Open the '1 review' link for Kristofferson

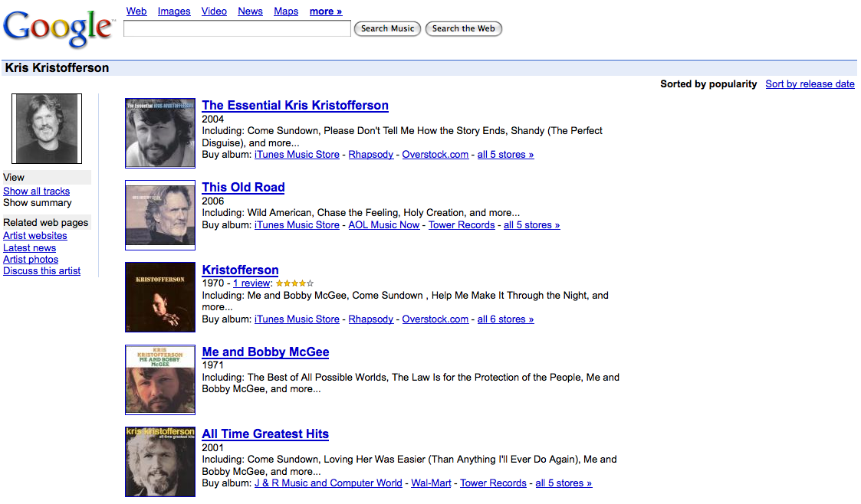coord(252,283)
